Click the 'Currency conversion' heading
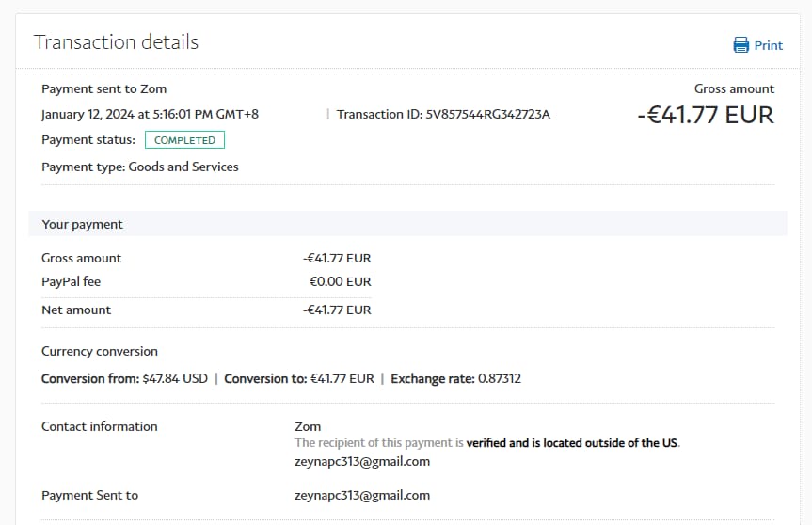The width and height of the screenshot is (812, 525). coord(100,351)
